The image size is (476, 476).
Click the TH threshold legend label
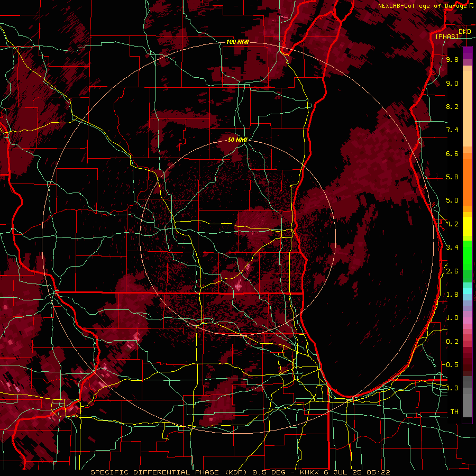click(454, 411)
